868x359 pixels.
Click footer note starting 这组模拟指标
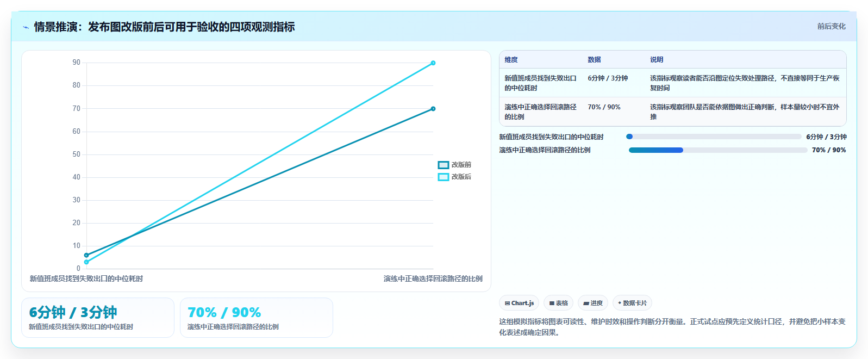coord(672,327)
